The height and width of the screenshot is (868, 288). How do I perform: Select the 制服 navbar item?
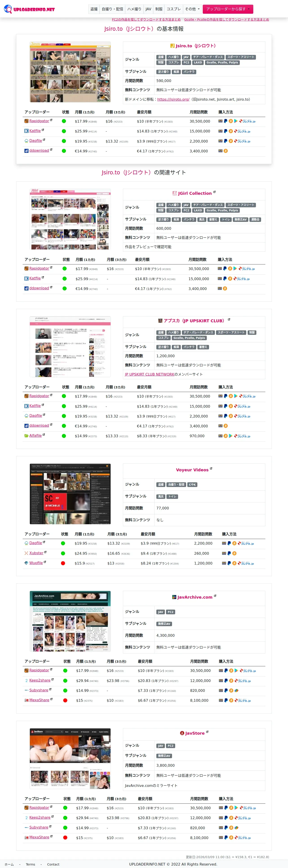[x=159, y=9]
